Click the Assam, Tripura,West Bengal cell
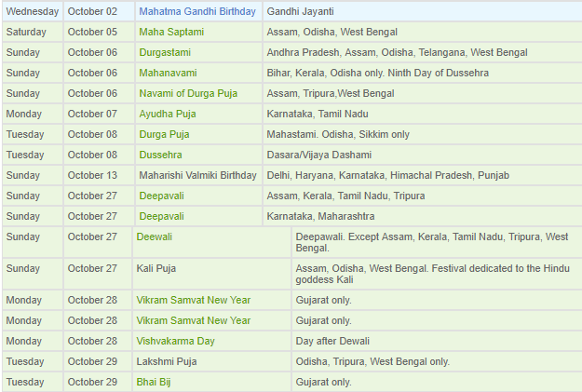This screenshot has width=582, height=392. click(423, 93)
